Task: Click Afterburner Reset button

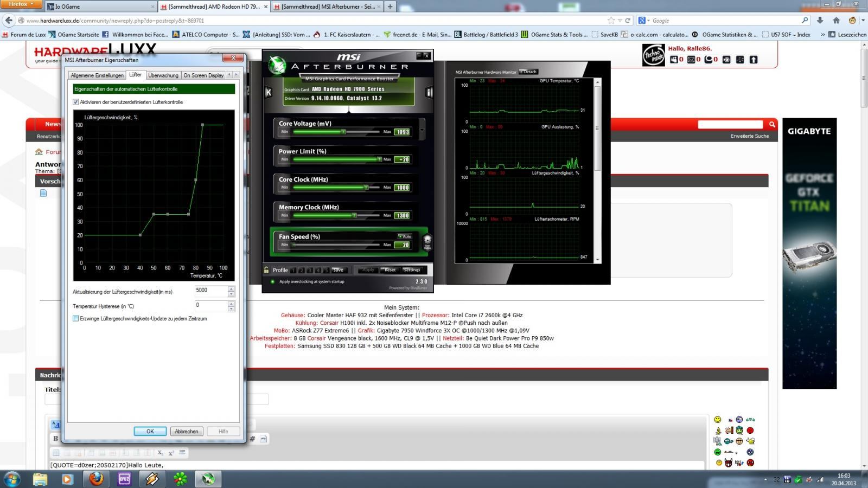Action: pos(390,270)
